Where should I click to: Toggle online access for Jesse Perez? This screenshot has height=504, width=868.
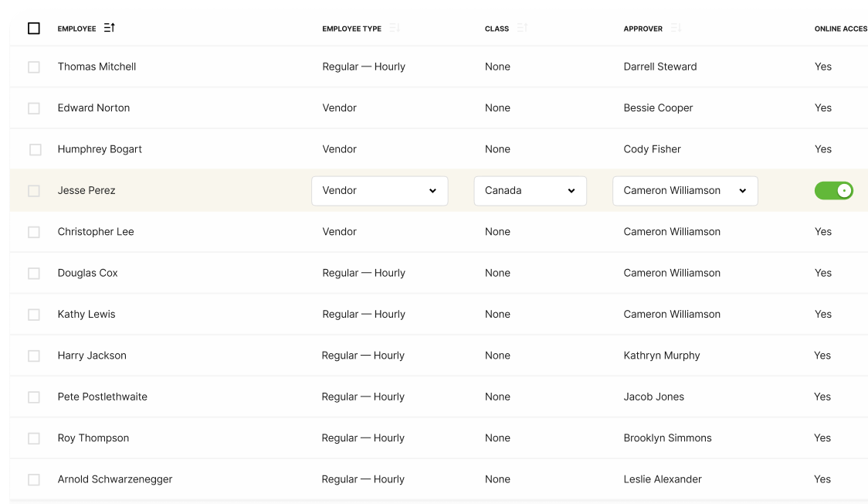(x=833, y=190)
